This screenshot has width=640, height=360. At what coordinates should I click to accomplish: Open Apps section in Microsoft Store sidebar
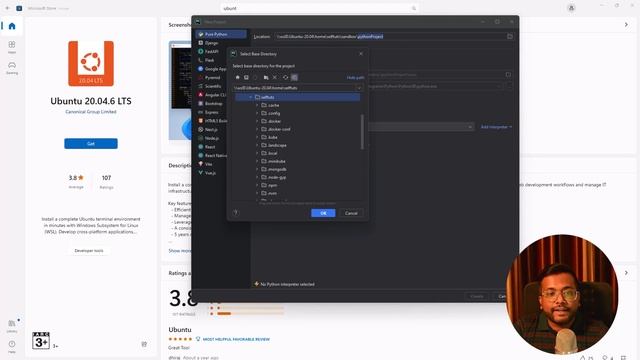12,47
